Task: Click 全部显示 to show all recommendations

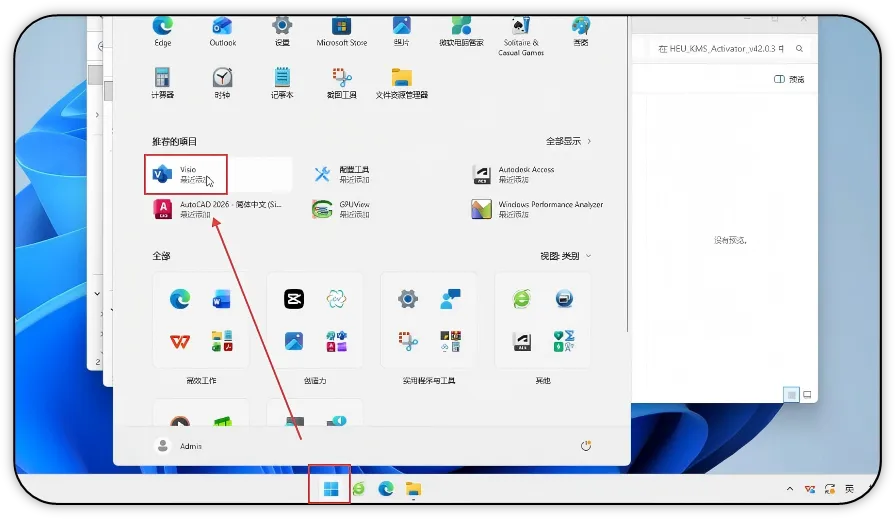Action: [568, 141]
